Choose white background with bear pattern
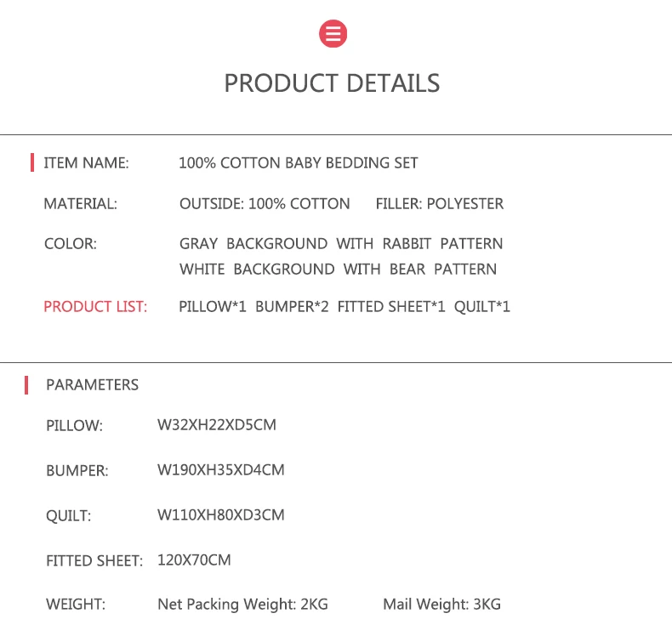672x636 pixels. coord(338,269)
